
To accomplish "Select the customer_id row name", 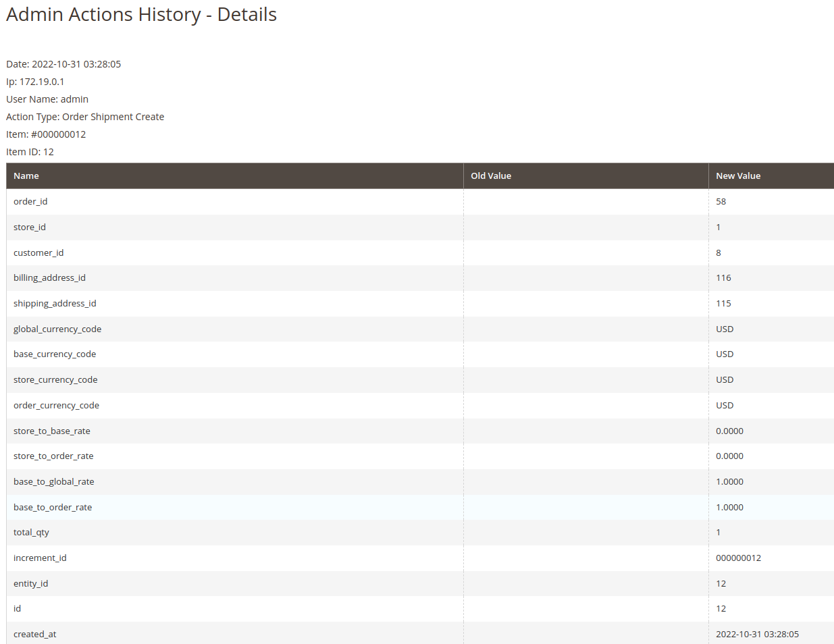I will [x=38, y=252].
